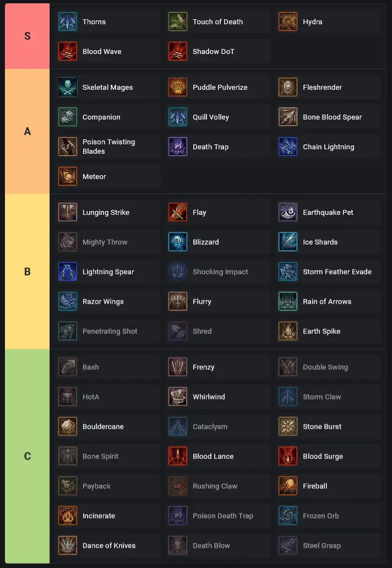This screenshot has width=392, height=568.
Task: Select the Poison Twisting Blades entry
Action: point(108,147)
